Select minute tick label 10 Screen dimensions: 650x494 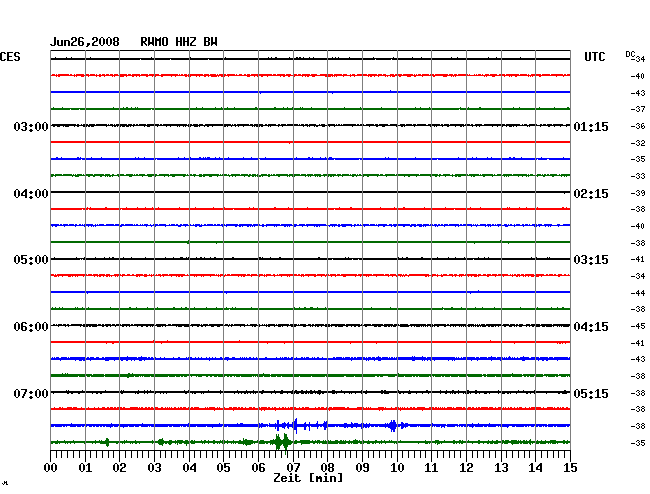click(397, 467)
